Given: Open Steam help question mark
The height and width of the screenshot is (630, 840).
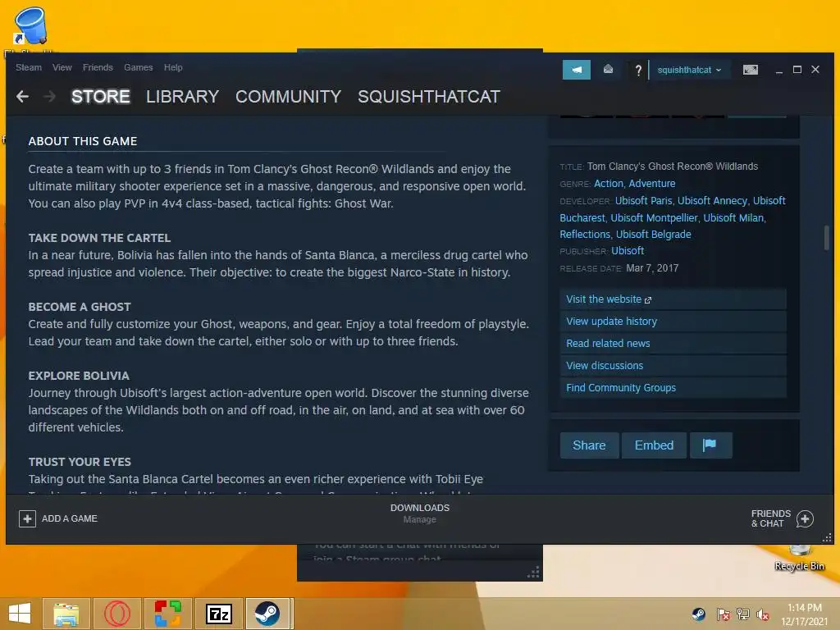Looking at the screenshot, I should 637,71.
